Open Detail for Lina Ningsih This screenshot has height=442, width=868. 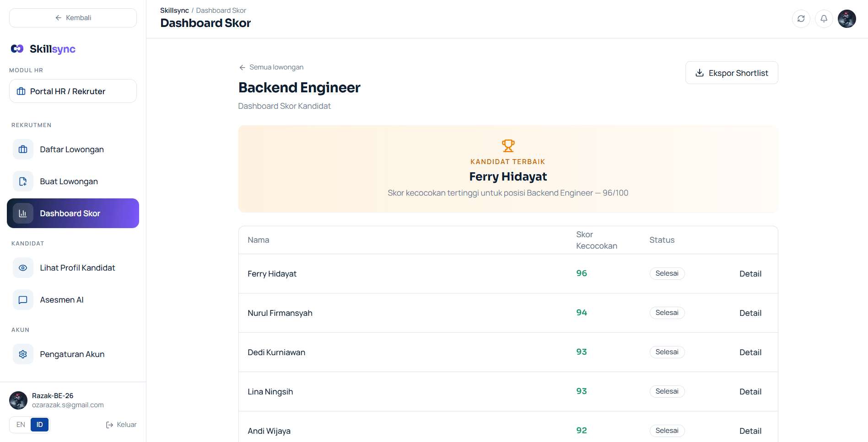pyautogui.click(x=750, y=392)
